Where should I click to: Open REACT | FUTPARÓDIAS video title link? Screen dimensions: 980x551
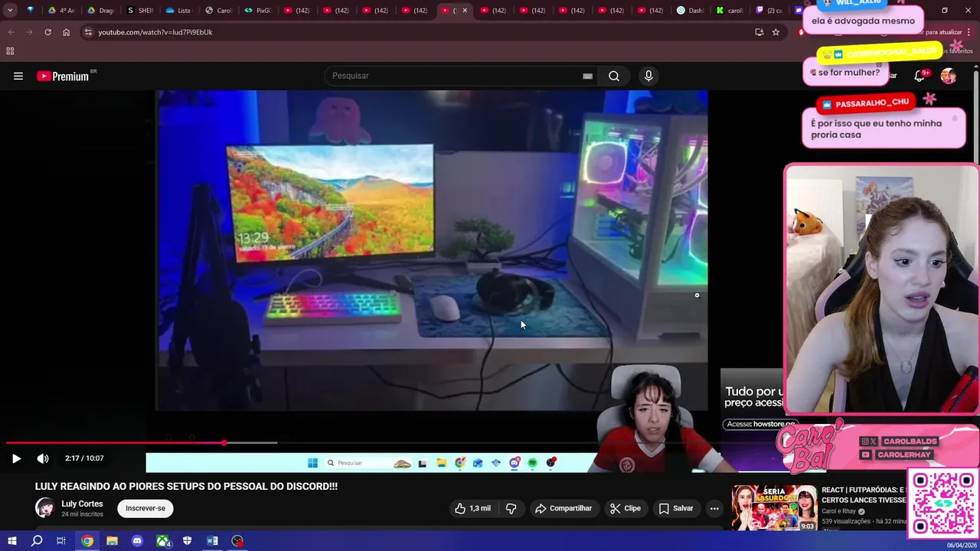coord(863,494)
